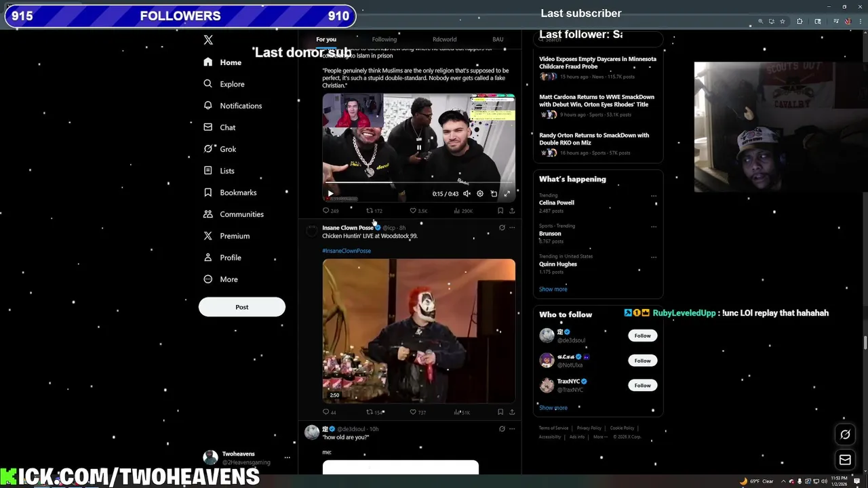Bookmark the Insane Clown Posse post
The height and width of the screenshot is (488, 868).
(x=500, y=412)
